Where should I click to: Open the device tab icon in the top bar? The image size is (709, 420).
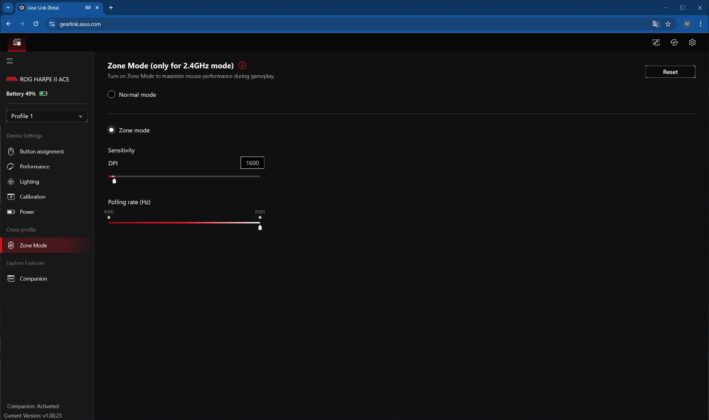click(x=17, y=42)
